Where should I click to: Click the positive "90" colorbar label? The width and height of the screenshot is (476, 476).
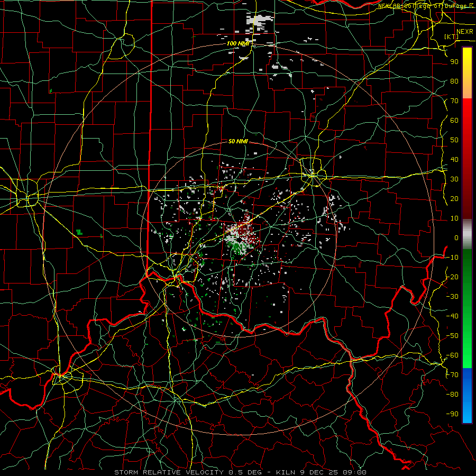pyautogui.click(x=454, y=62)
